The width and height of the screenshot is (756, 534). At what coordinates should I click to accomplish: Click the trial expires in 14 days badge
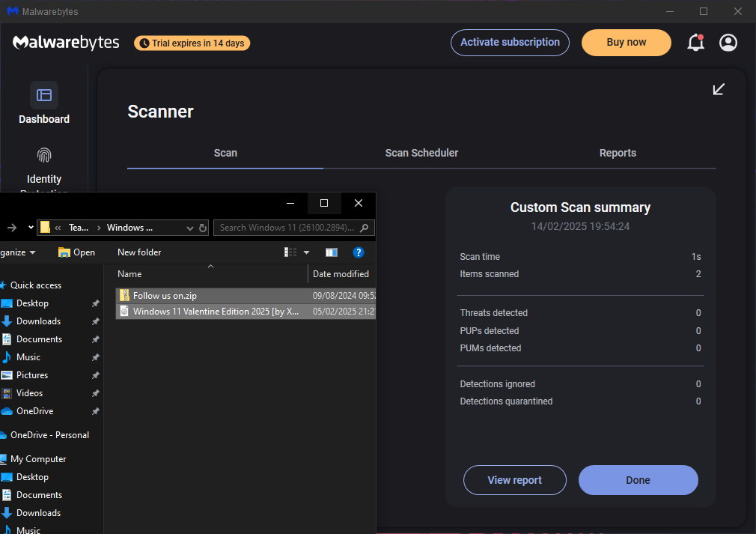[x=192, y=43]
